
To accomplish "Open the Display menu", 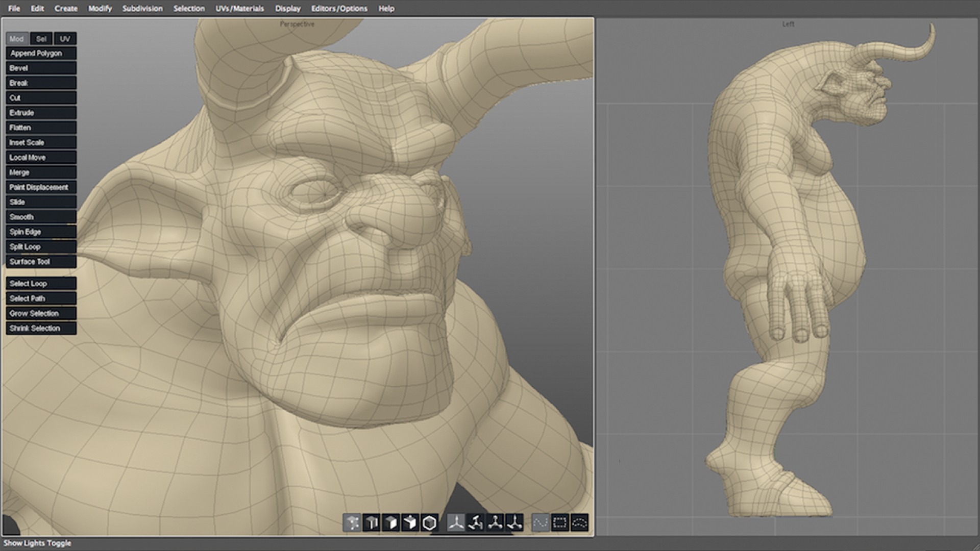I will click(x=288, y=9).
